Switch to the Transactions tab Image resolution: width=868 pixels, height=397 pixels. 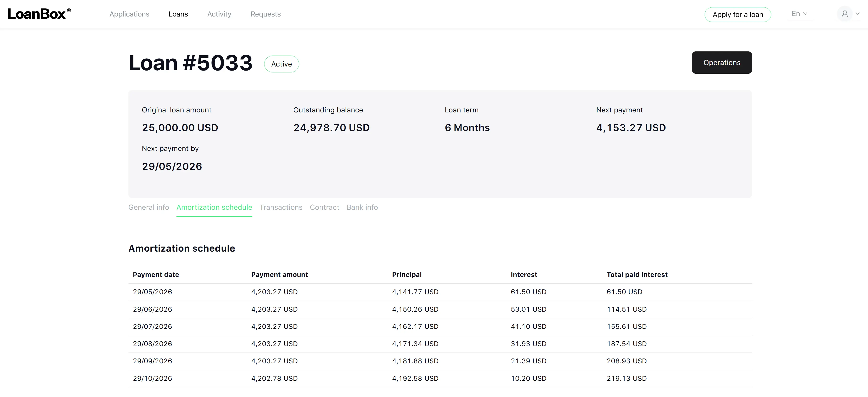(x=281, y=207)
